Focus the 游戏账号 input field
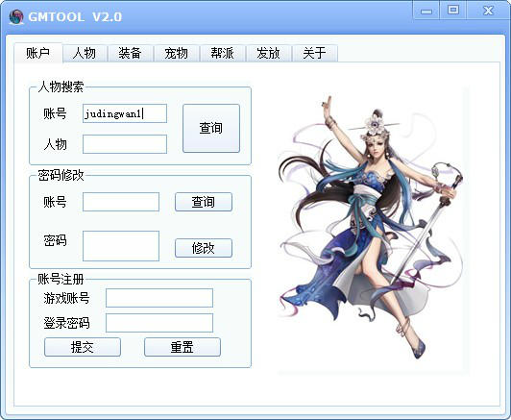Screen dimensions: 511x420 (159, 298)
